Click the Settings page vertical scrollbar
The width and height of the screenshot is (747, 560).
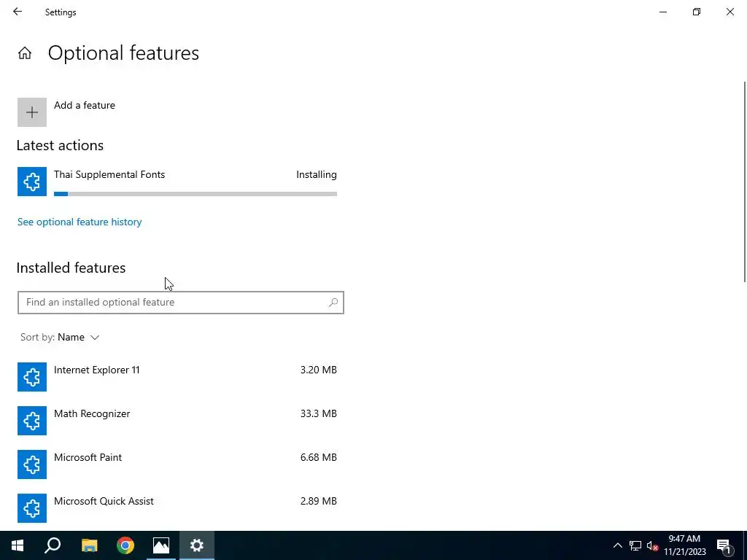click(745, 182)
